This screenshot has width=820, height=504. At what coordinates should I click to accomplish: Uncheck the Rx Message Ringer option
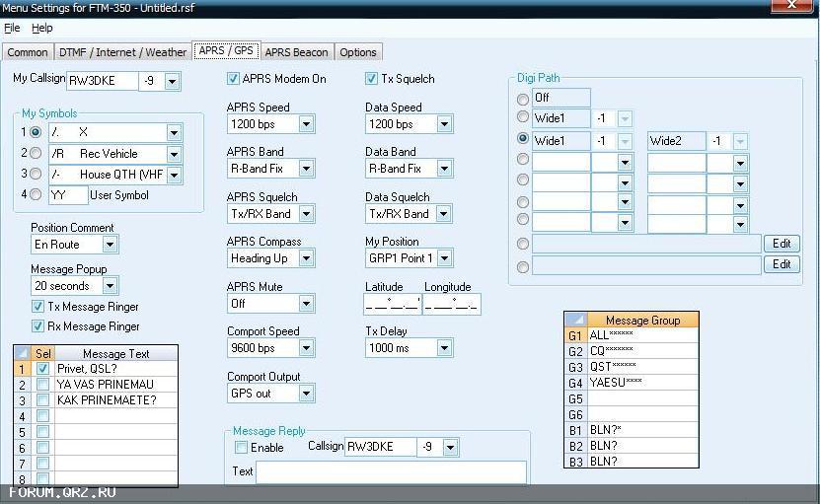(x=38, y=326)
